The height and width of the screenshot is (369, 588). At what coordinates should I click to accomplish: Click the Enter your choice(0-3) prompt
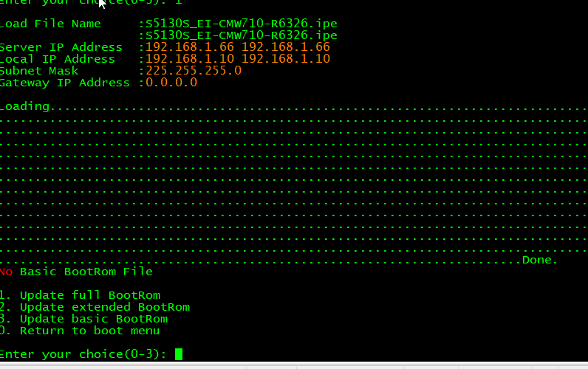click(83, 354)
